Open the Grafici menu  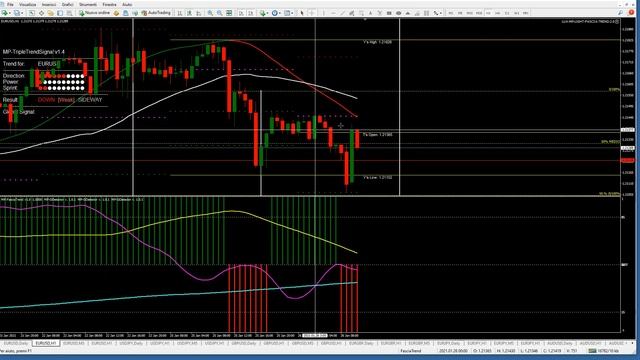click(68, 4)
